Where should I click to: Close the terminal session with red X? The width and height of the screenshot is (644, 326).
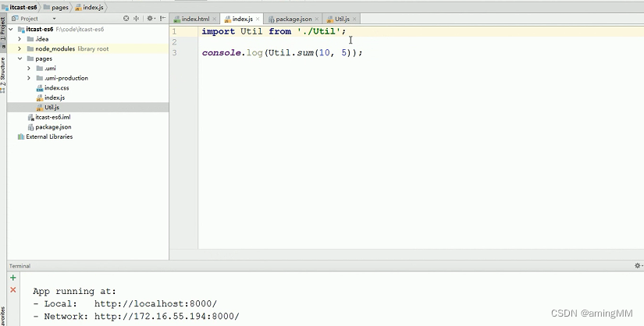[x=13, y=290]
